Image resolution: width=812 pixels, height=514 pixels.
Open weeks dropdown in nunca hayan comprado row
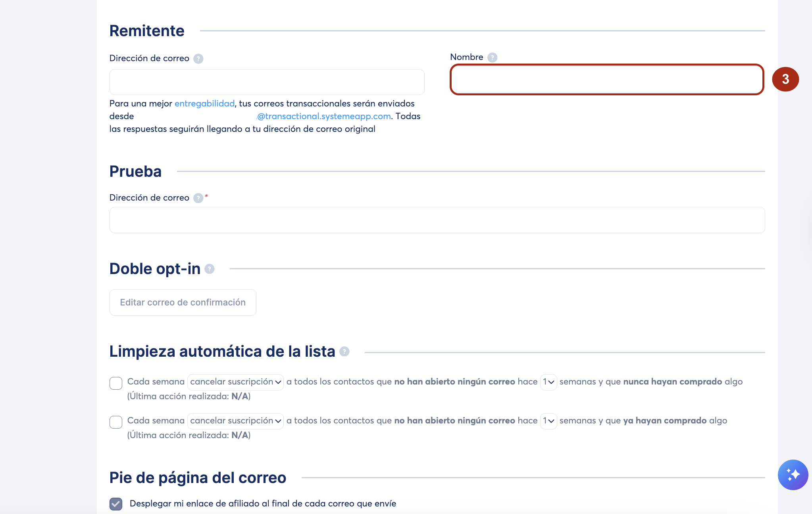point(548,382)
